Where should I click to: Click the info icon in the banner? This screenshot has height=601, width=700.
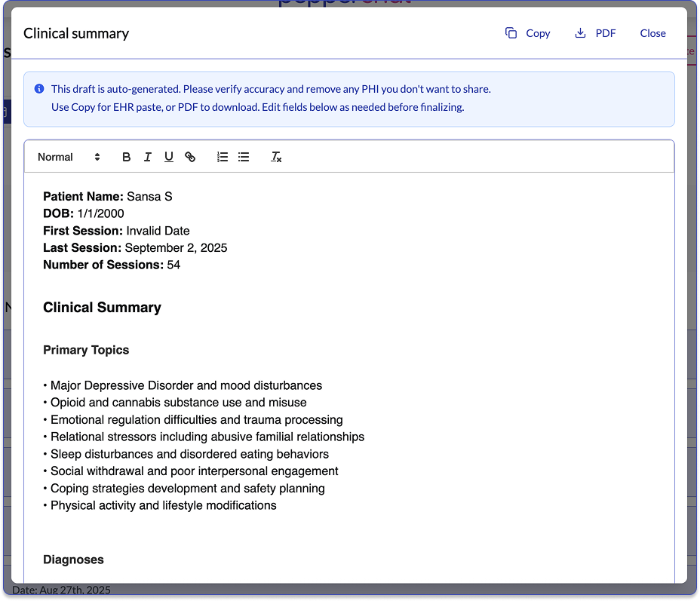[39, 89]
